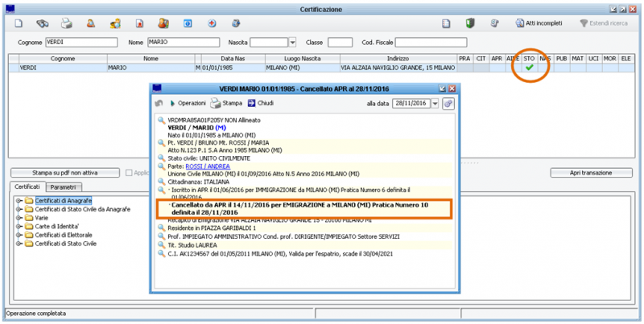The image size is (644, 324).
Task: Click the printer icon in main toolbar
Action: [x=67, y=24]
